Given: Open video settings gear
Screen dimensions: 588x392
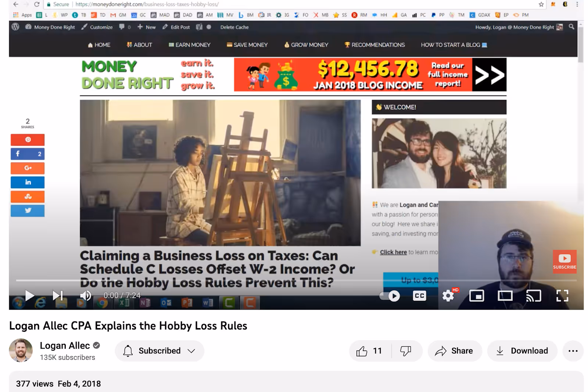Looking at the screenshot, I should [448, 296].
